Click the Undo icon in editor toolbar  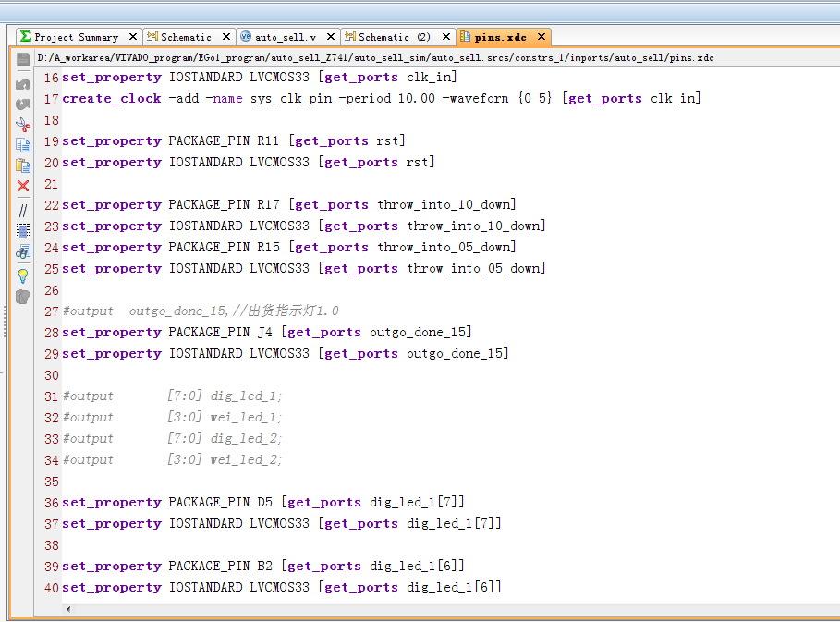pyautogui.click(x=23, y=84)
